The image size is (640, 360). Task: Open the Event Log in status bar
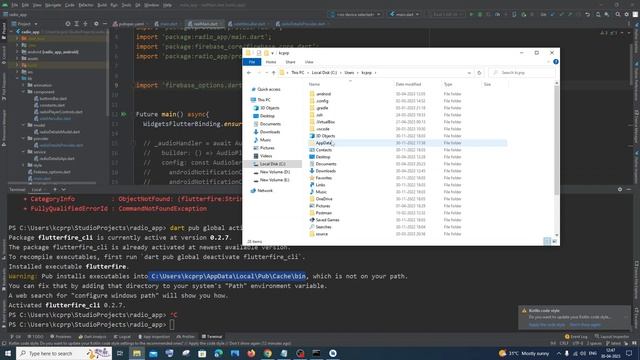tap(576, 337)
